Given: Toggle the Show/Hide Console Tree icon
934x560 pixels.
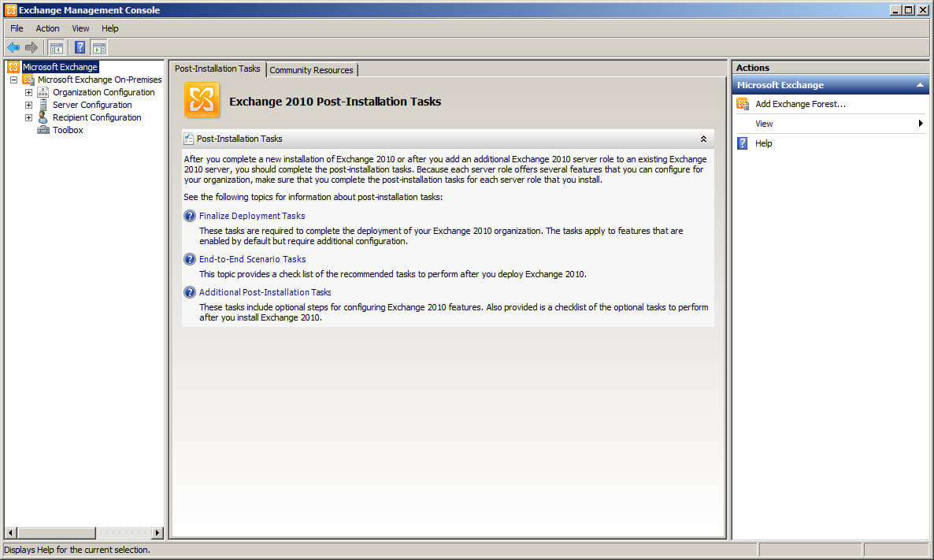Looking at the screenshot, I should (57, 48).
